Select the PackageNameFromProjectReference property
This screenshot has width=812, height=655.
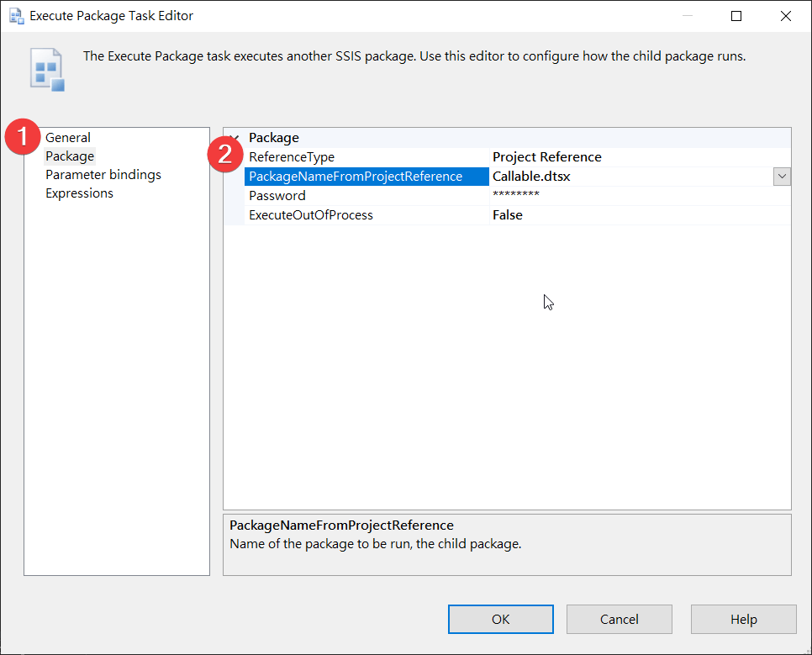click(x=356, y=177)
